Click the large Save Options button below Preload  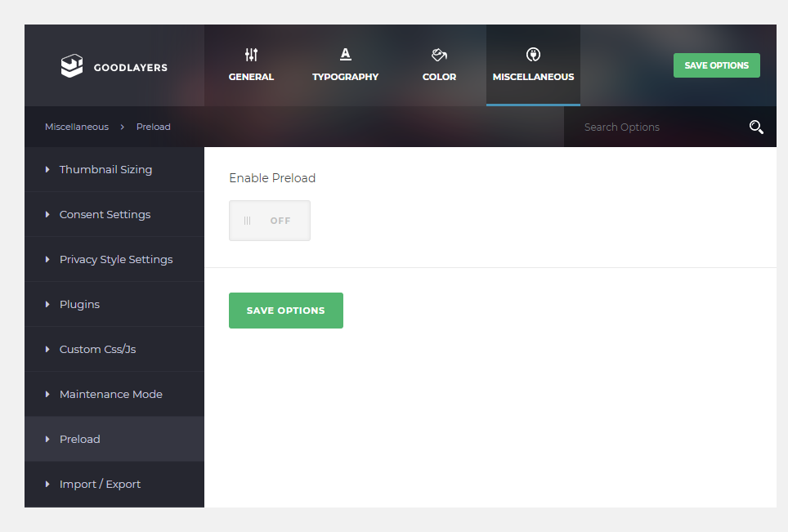point(286,311)
